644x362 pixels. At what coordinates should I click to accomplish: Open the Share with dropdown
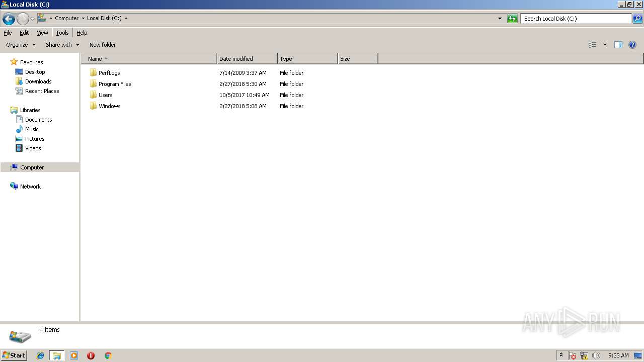62,45
